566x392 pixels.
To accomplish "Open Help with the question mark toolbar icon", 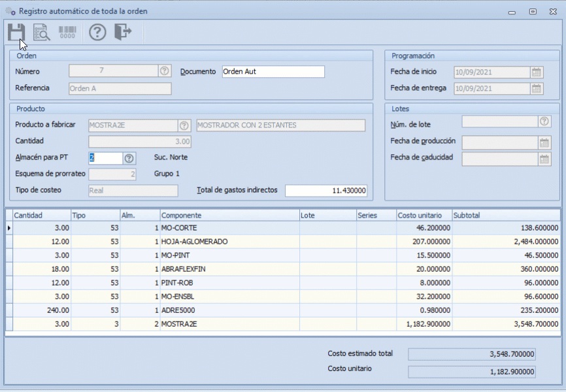I will [x=97, y=32].
